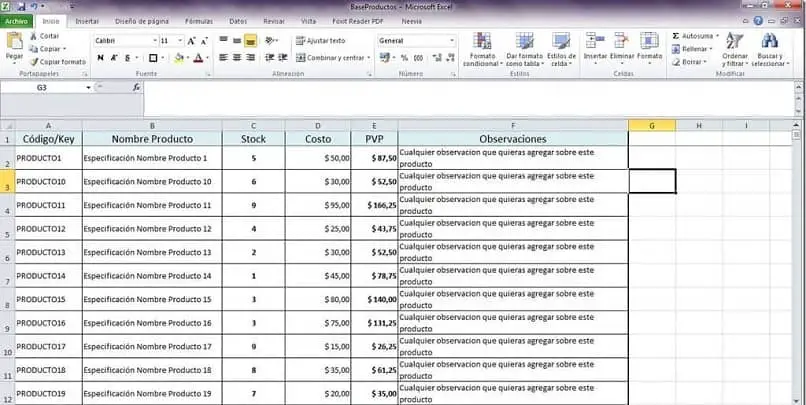Select column G header

click(652, 125)
